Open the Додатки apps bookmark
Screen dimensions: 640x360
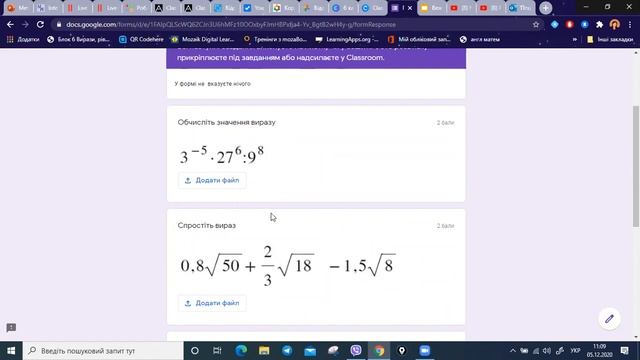pyautogui.click(x=23, y=39)
